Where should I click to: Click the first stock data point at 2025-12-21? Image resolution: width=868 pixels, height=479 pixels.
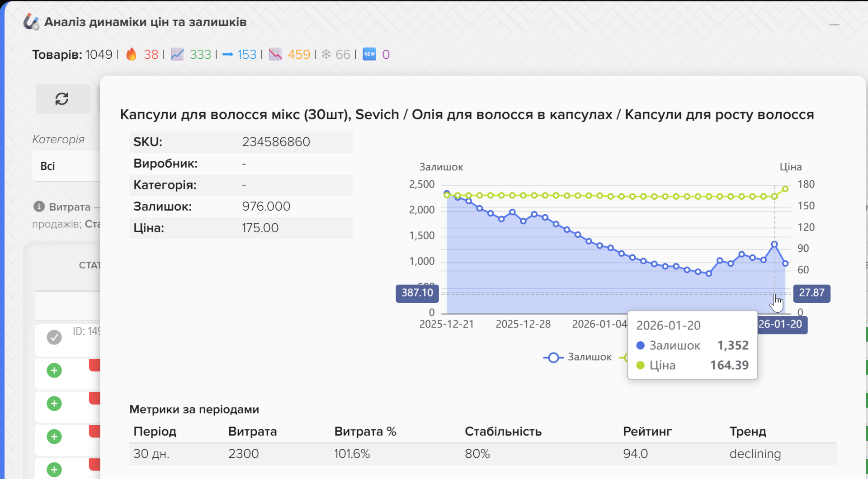click(x=447, y=193)
